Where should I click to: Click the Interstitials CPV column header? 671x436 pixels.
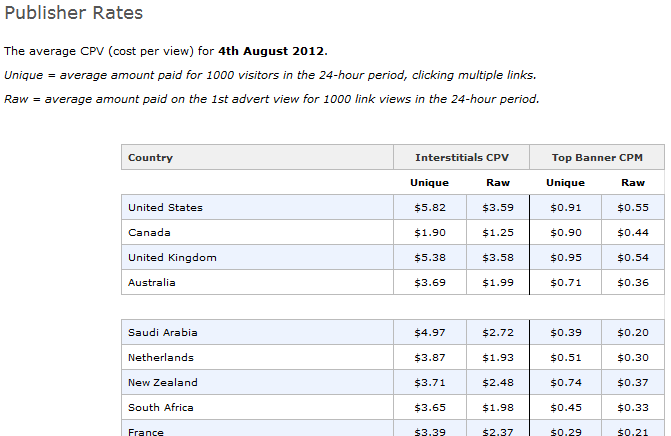(x=462, y=158)
